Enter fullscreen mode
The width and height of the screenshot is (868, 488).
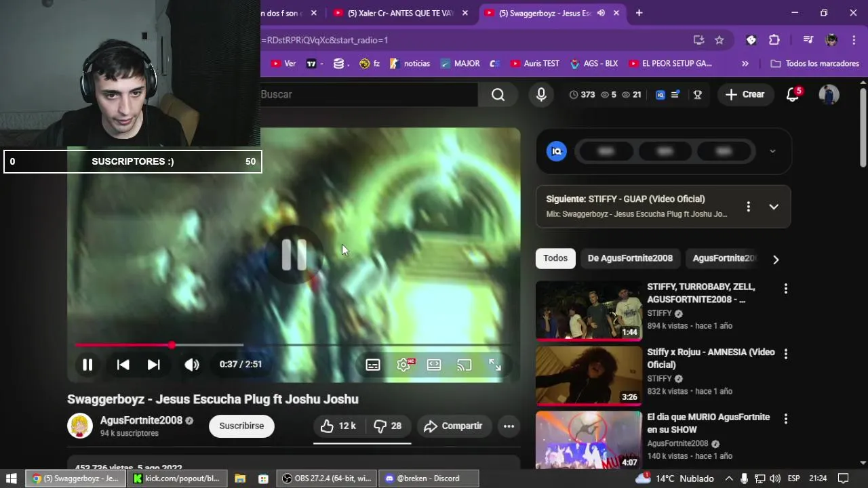[495, 365]
